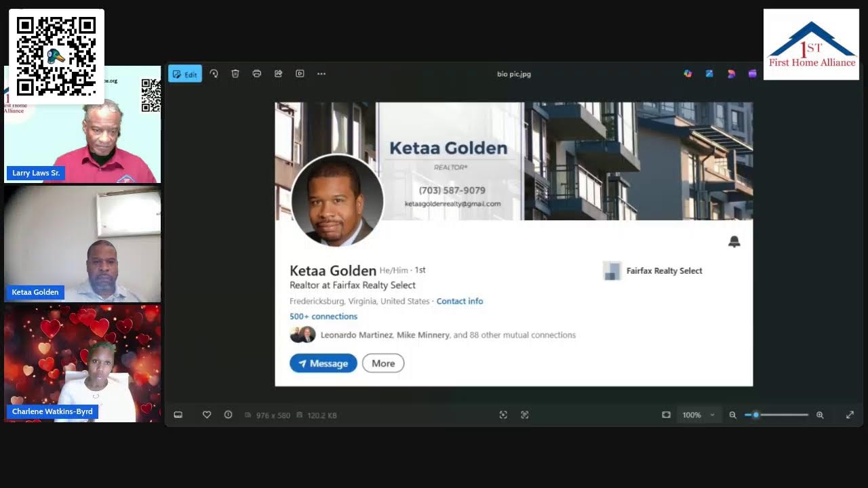Open the 100% zoom level dropdown
Image resolution: width=868 pixels, height=488 pixels.
[x=698, y=415]
